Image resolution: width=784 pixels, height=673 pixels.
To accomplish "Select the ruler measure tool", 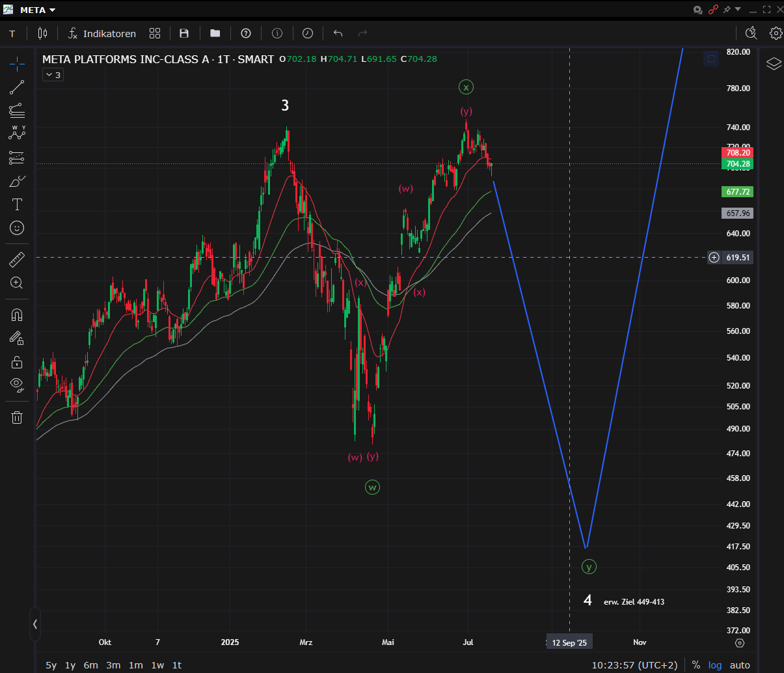I will (x=17, y=260).
